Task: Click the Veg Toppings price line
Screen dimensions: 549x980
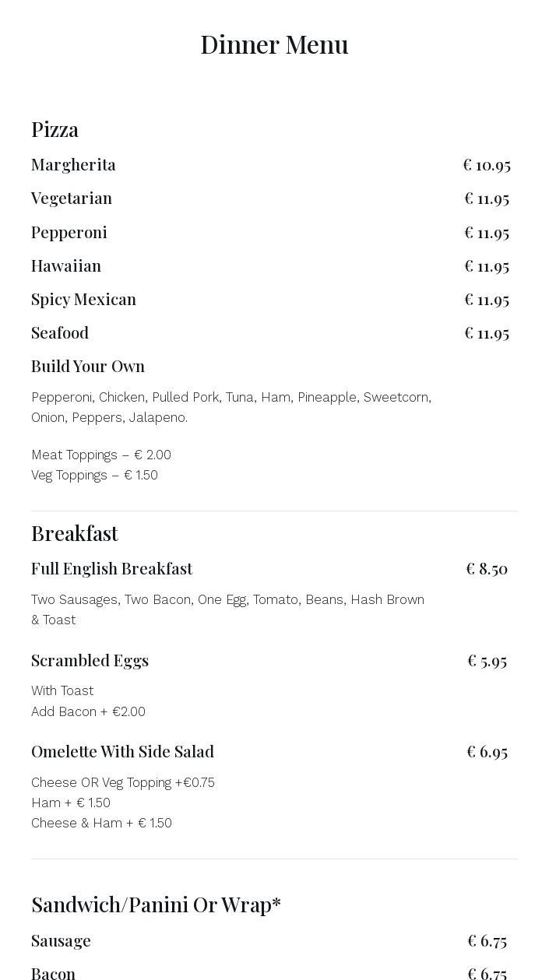Action: (x=94, y=475)
